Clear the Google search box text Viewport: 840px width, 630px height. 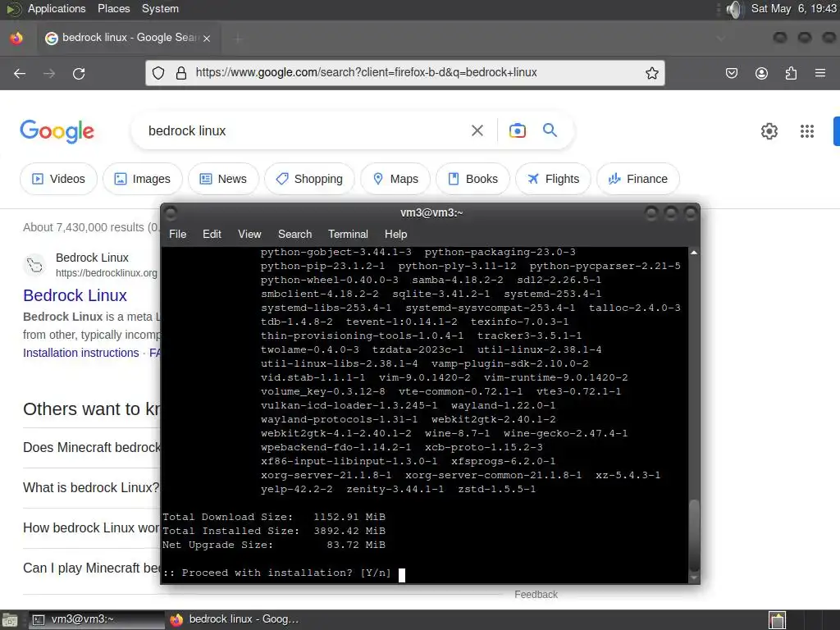[477, 130]
